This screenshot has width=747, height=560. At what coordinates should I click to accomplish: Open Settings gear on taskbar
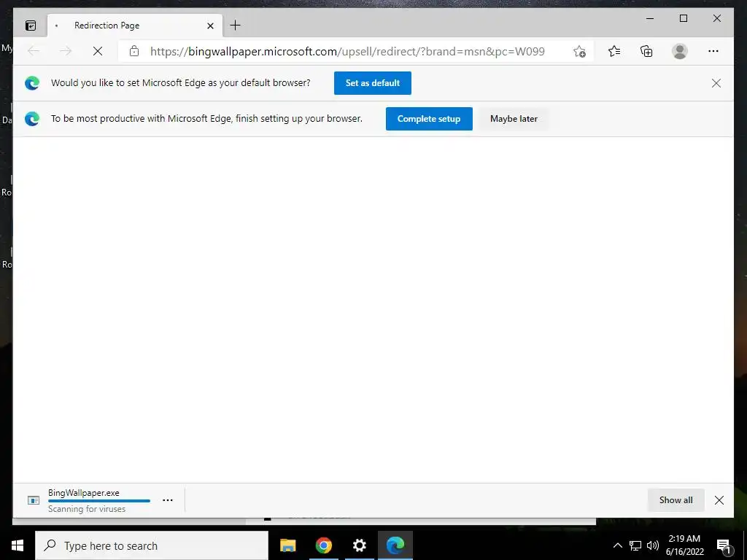pos(359,545)
